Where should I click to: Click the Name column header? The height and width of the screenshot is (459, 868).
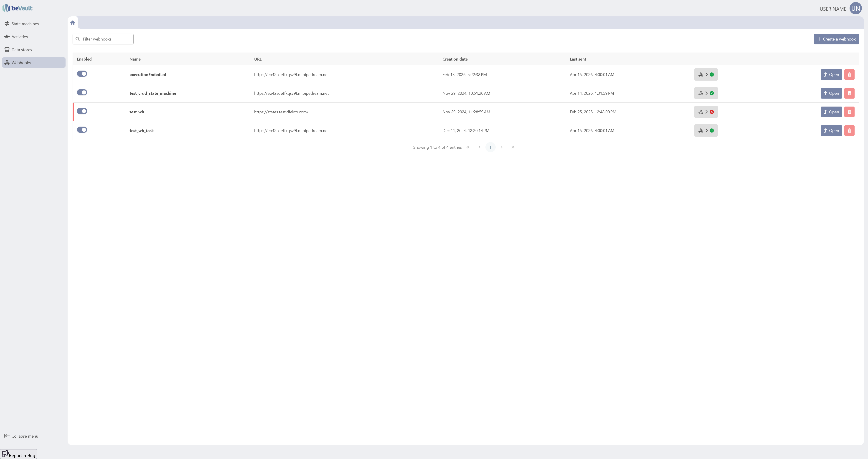click(135, 59)
